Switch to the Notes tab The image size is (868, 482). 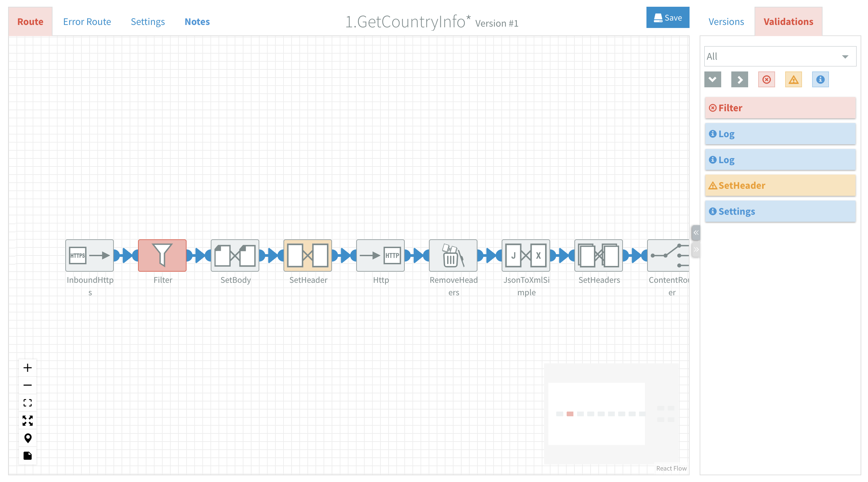point(197,21)
